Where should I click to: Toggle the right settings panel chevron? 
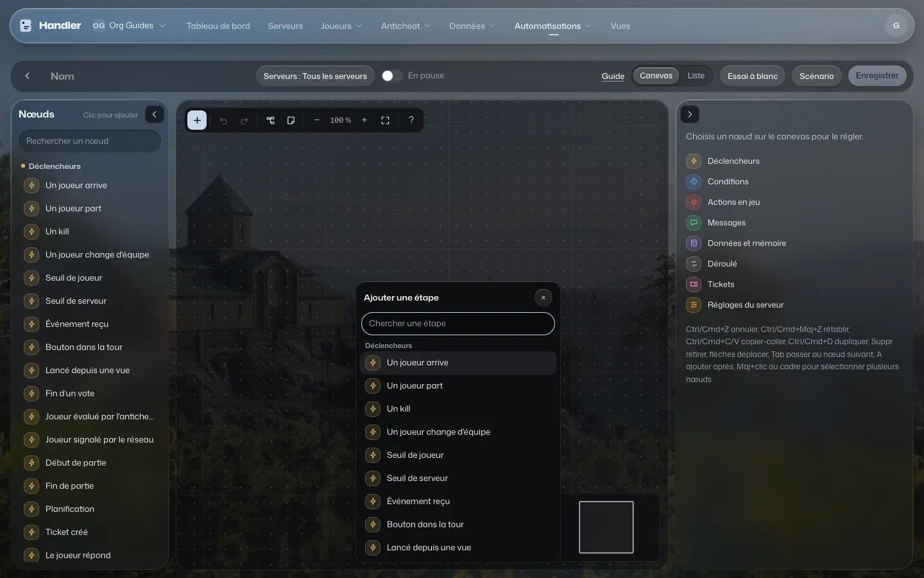coord(690,114)
